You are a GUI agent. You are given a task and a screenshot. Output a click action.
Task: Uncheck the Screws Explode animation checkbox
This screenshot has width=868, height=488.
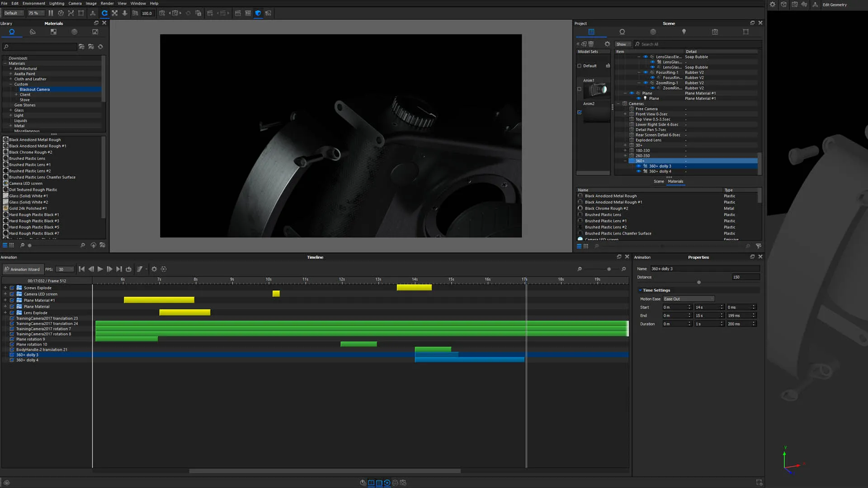[12, 288]
